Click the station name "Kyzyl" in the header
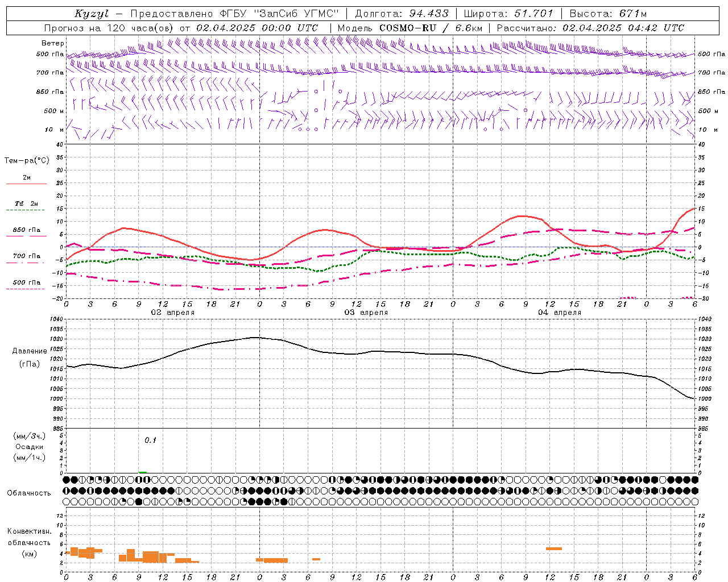This screenshot has width=728, height=582. [x=92, y=14]
